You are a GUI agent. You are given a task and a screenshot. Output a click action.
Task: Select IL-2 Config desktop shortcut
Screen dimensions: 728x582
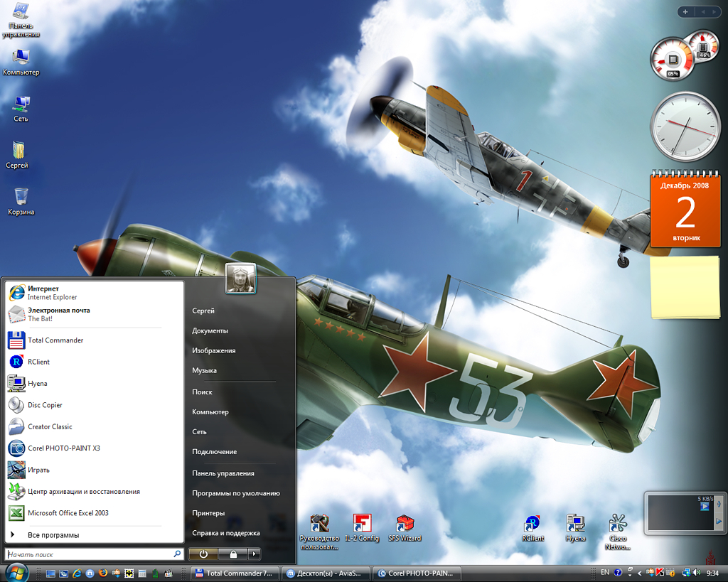click(362, 528)
